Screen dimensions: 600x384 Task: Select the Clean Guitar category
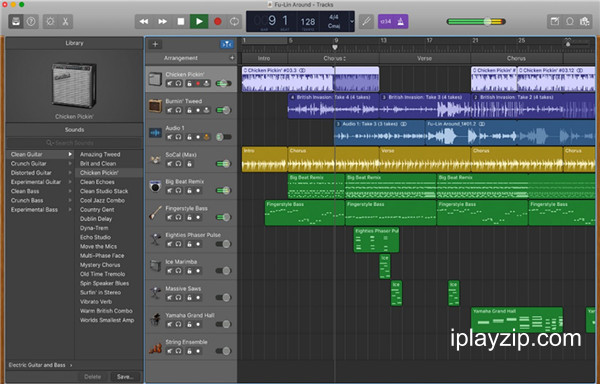(40, 154)
